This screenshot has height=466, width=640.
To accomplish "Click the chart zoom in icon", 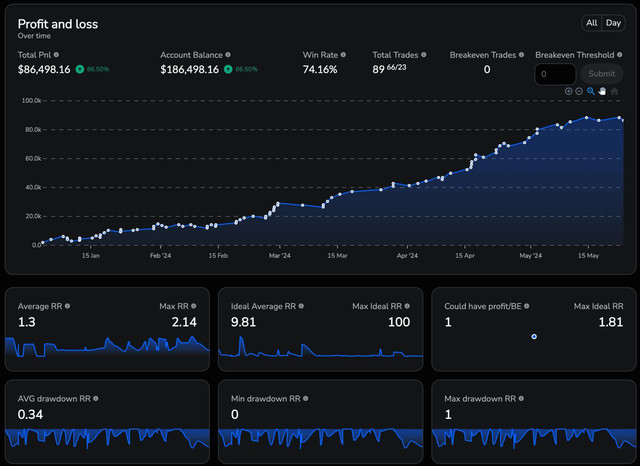I will (568, 91).
